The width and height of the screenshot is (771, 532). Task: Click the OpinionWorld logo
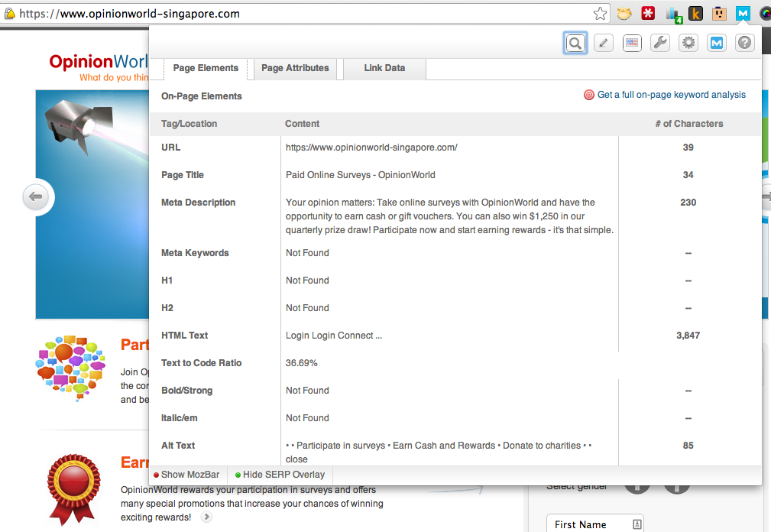(x=99, y=66)
